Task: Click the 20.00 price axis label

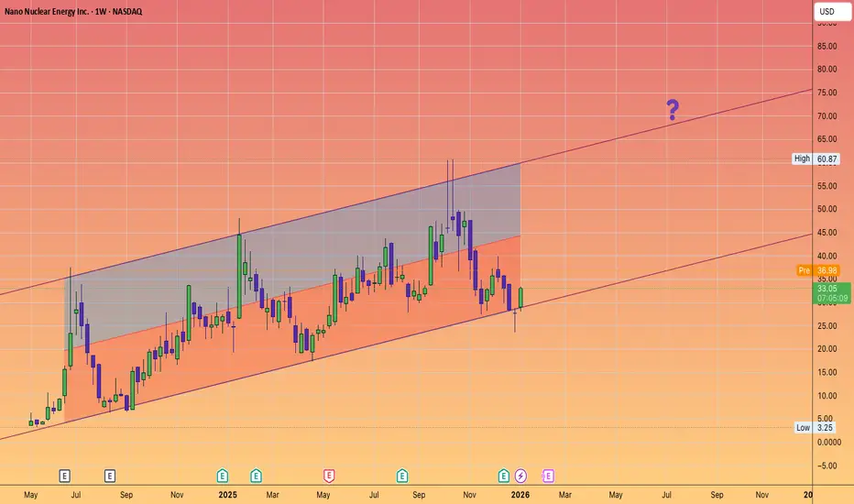Action: [827, 349]
